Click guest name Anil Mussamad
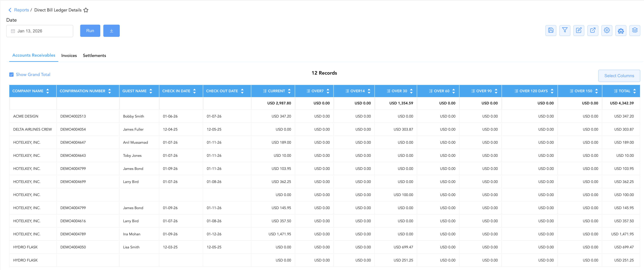Image resolution: width=644 pixels, height=270 pixels. click(x=135, y=142)
